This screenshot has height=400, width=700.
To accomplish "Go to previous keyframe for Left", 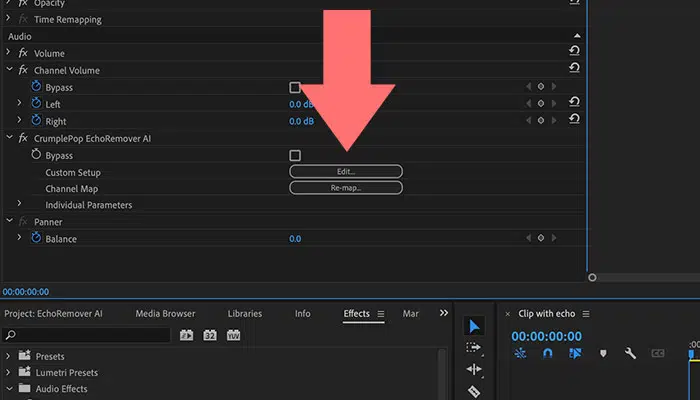I will pos(529,104).
